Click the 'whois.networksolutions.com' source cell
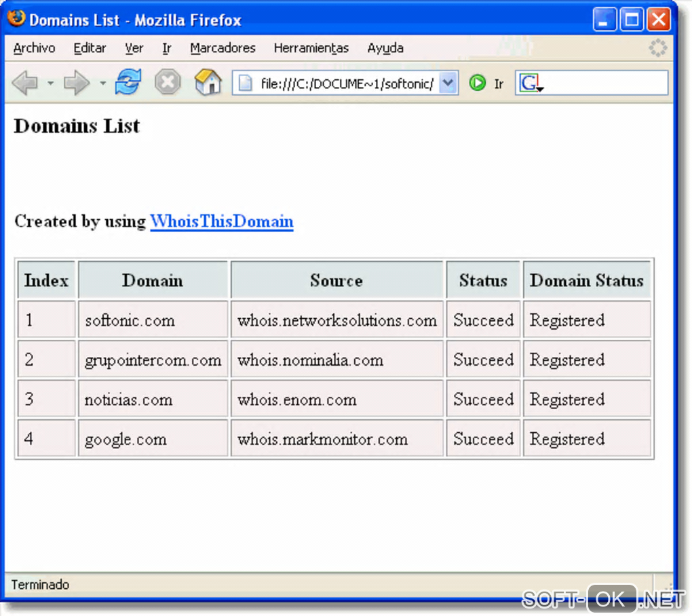The image size is (692, 616). coord(337,320)
